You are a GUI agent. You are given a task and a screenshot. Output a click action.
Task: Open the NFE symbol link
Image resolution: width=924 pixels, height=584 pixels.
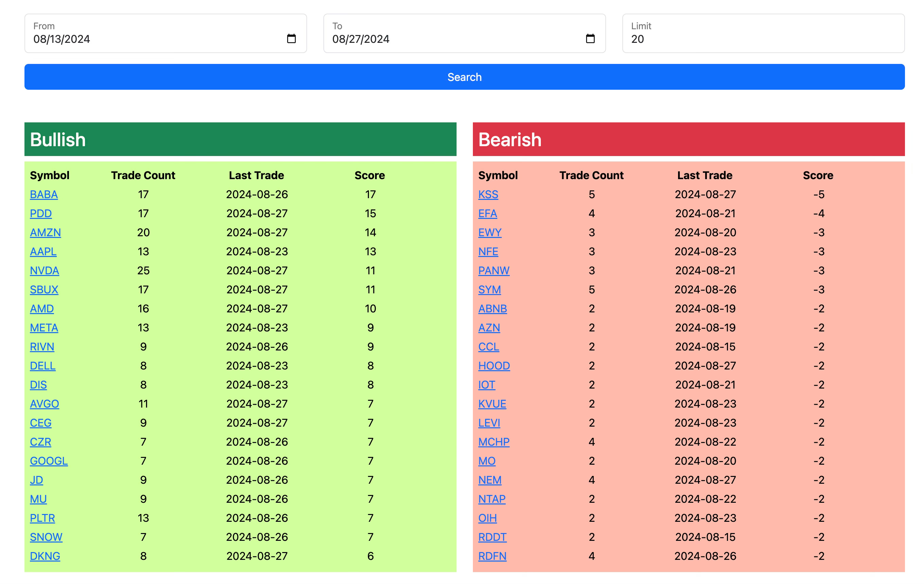(488, 252)
